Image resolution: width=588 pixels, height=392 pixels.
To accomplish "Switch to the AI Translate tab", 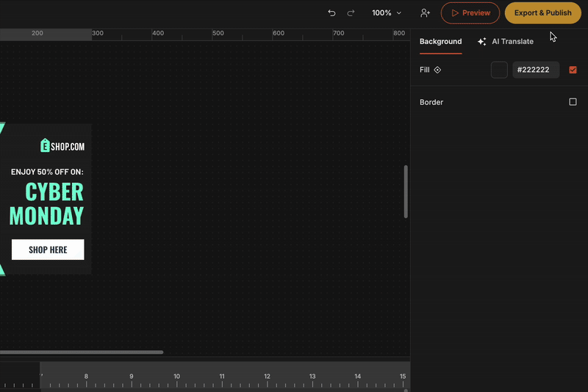I will tap(512, 42).
